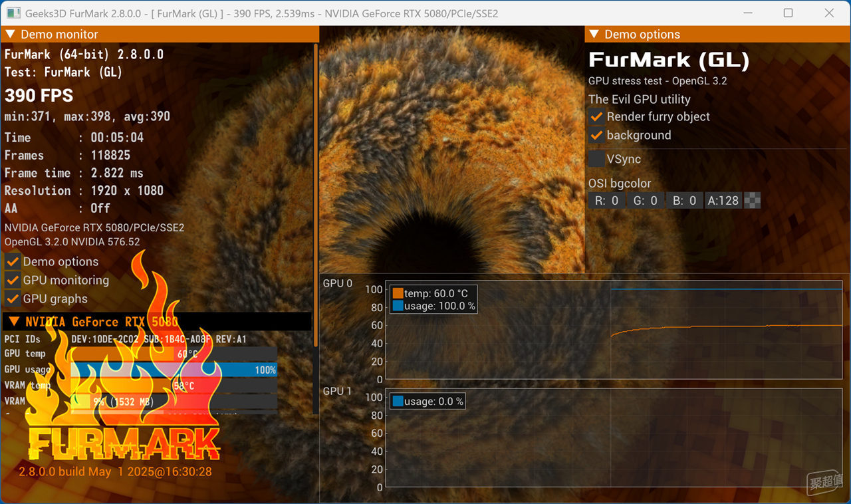This screenshot has width=851, height=504.
Task: Click the OSI bgcolor R value field
Action: pyautogui.click(x=606, y=201)
